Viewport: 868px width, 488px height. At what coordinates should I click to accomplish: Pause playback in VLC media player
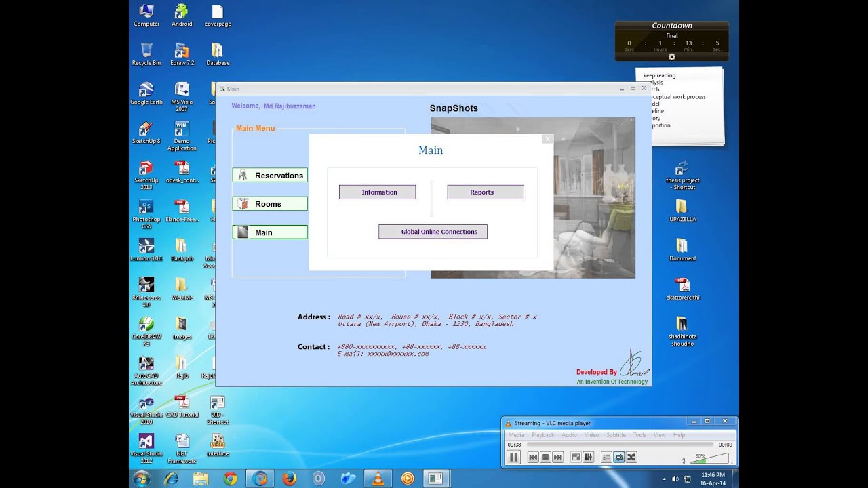513,457
